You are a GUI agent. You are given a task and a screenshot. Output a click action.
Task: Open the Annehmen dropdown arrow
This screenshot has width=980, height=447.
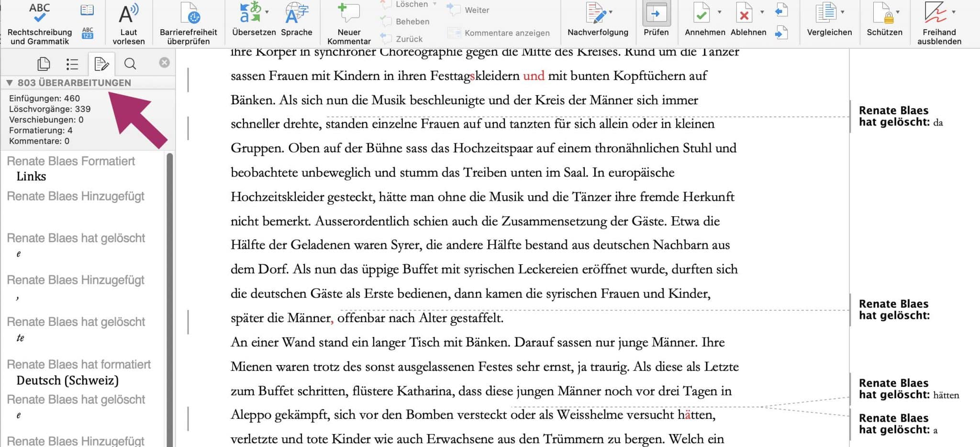pyautogui.click(x=719, y=12)
